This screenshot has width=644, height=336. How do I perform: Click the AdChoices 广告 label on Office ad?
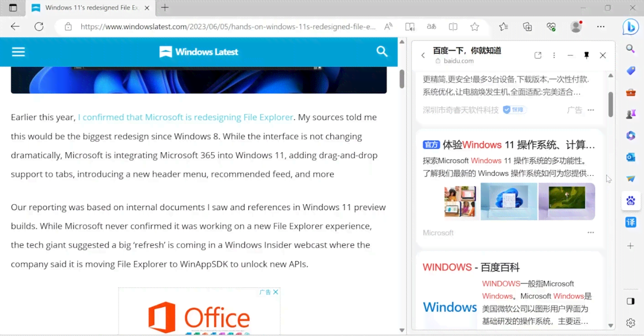(x=265, y=292)
